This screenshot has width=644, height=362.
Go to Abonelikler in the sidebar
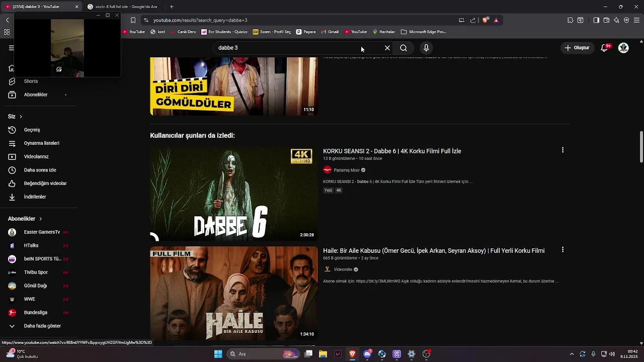[36, 95]
